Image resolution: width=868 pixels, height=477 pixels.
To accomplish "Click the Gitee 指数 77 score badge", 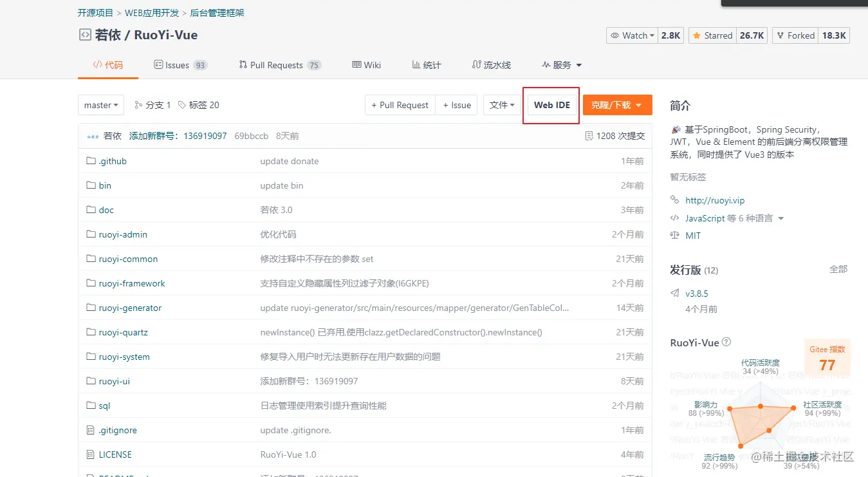I will click(827, 359).
